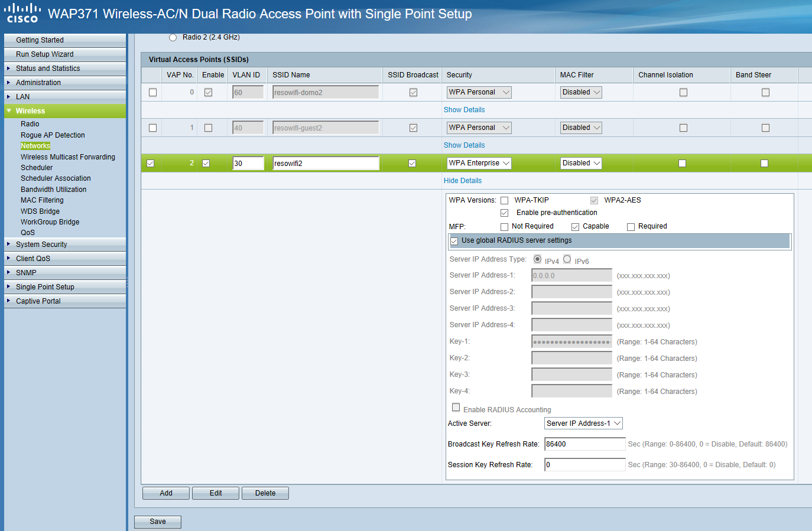Viewport: 812px width, 531px height.
Task: Expand System Security menu
Action: pos(65,245)
